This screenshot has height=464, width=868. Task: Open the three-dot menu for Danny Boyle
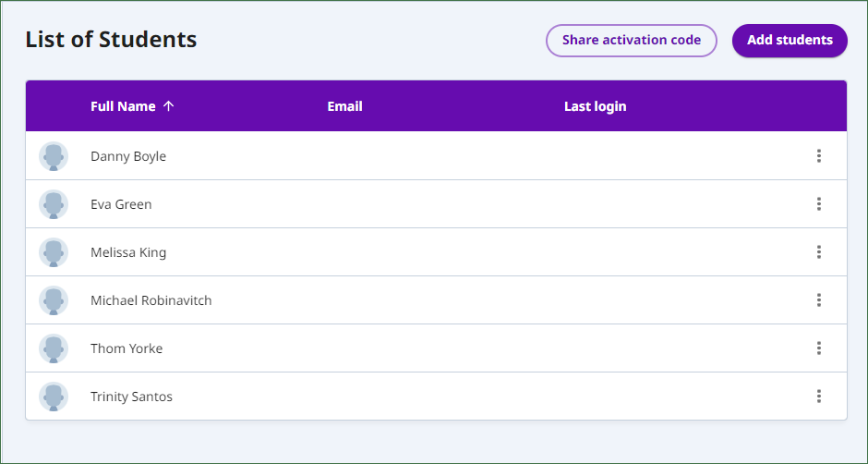pos(819,156)
